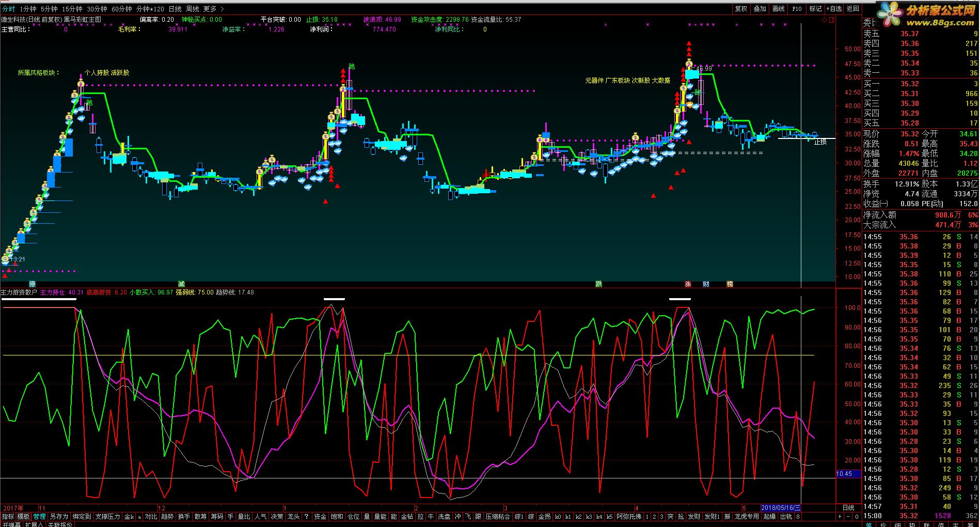Click the 日线 label at the time axis end
This screenshot has height=527, width=980.
click(848, 508)
